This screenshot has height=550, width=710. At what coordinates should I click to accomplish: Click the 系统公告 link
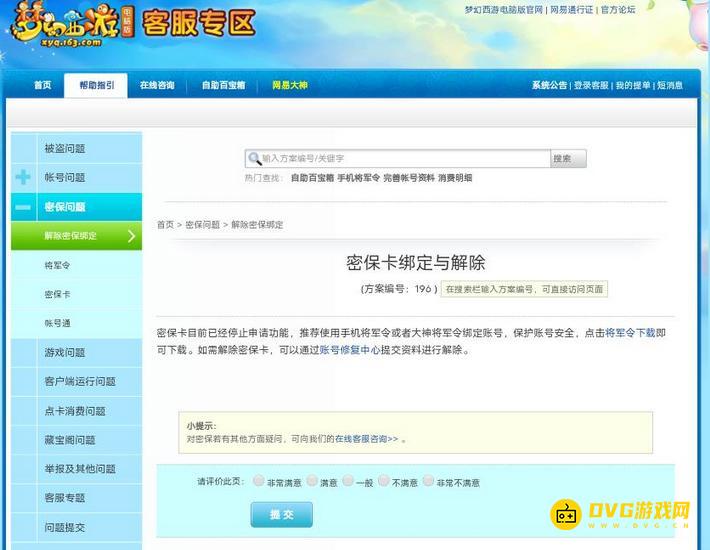pyautogui.click(x=549, y=85)
